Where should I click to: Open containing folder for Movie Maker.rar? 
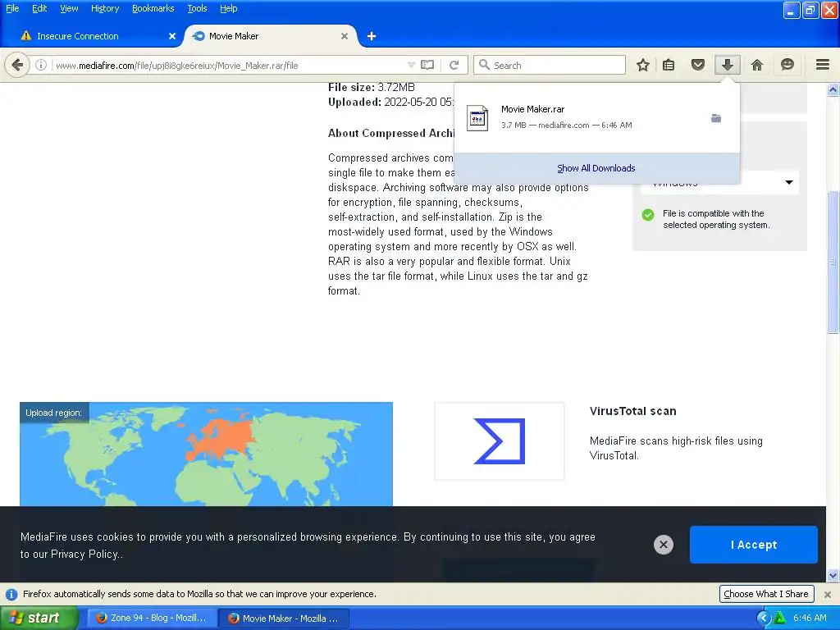coord(716,118)
